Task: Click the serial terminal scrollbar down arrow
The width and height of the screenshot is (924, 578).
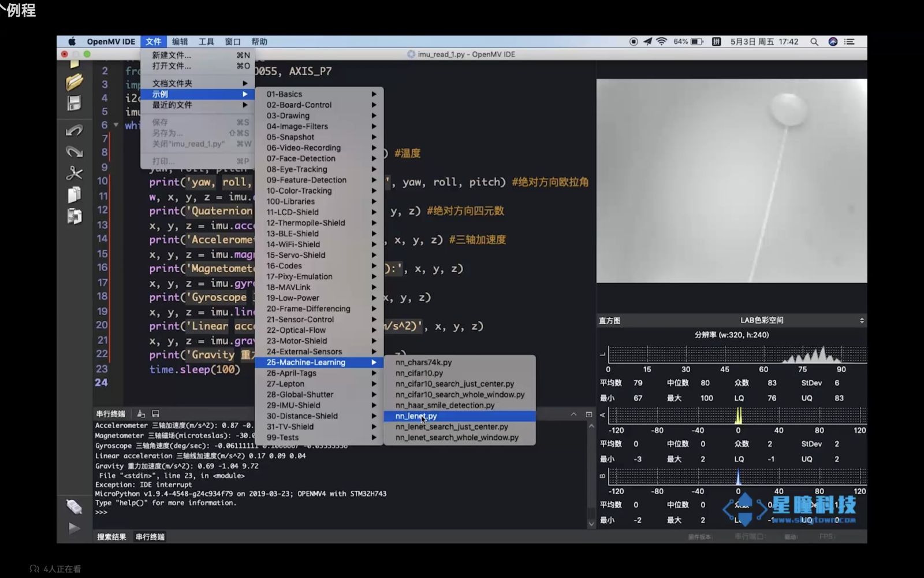Action: coord(591,524)
